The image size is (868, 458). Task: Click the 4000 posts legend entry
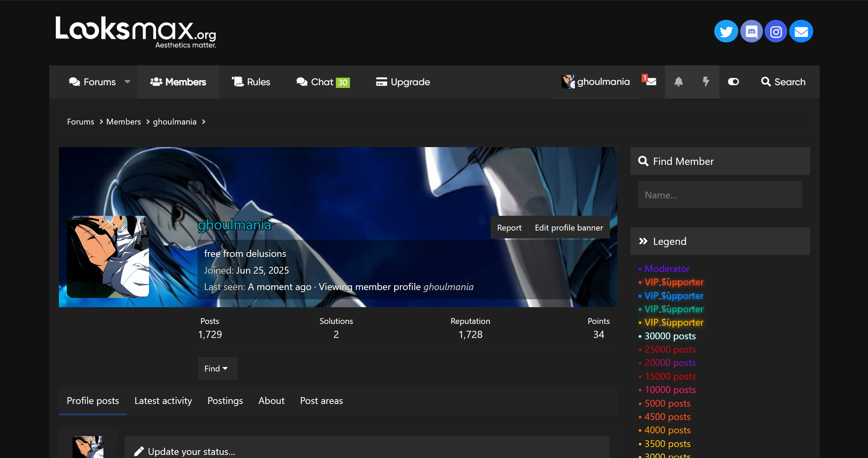click(x=667, y=430)
